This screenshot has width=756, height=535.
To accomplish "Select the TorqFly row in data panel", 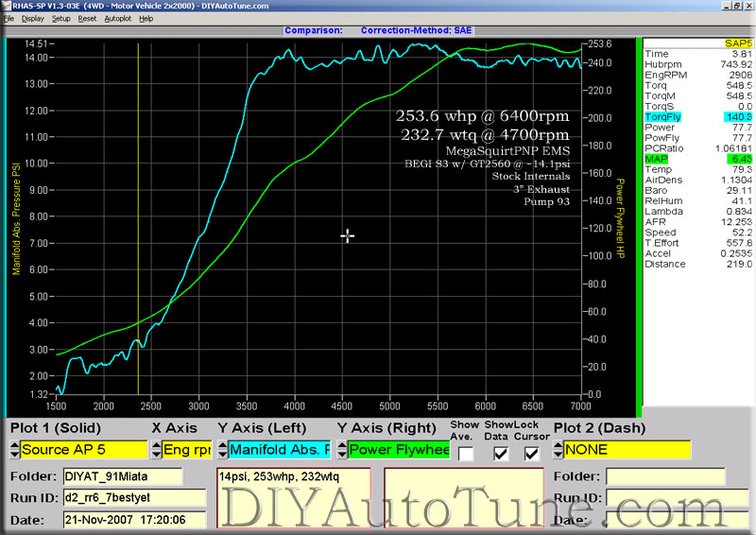I will click(x=698, y=117).
